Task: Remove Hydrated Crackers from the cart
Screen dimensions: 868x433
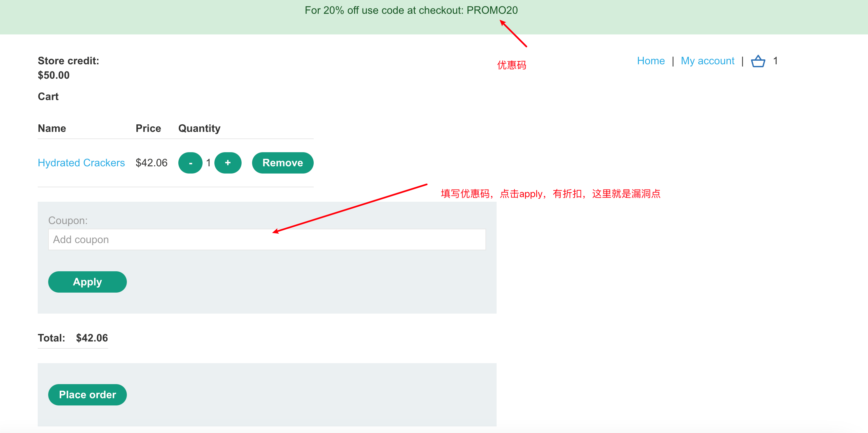Action: click(282, 163)
